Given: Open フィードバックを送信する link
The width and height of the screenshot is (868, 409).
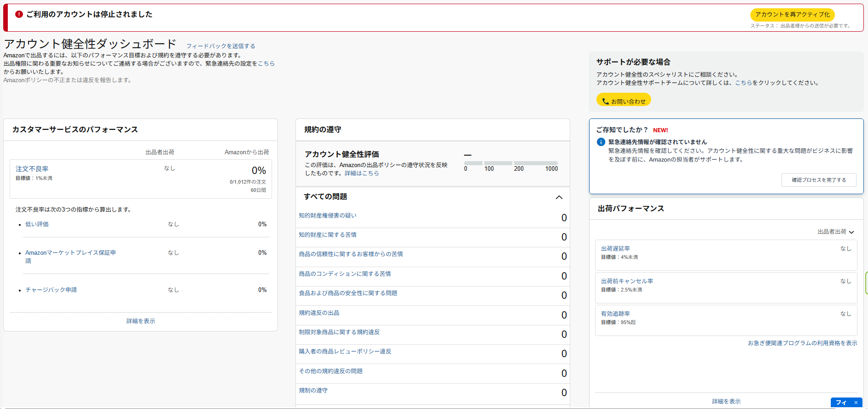Looking at the screenshot, I should [x=221, y=46].
